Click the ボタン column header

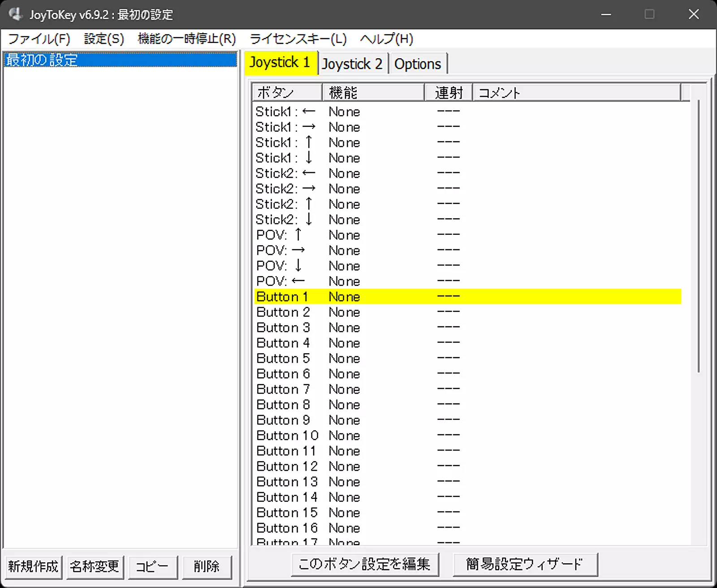pyautogui.click(x=287, y=93)
